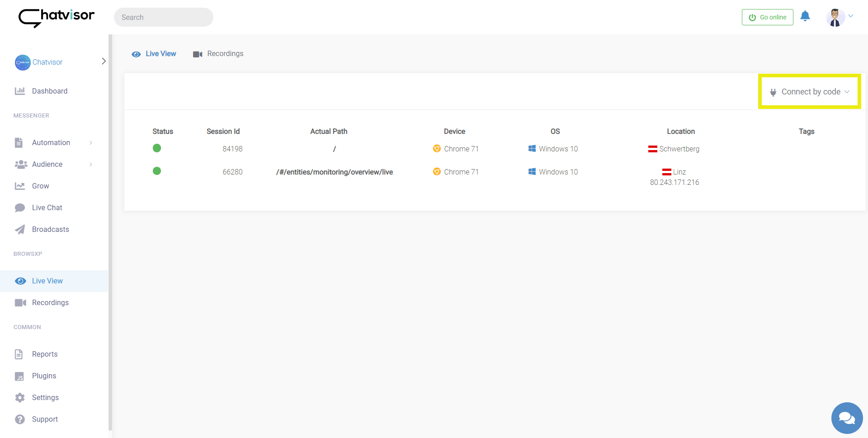
Task: Expand the Automation submenu chevron
Action: click(x=91, y=143)
